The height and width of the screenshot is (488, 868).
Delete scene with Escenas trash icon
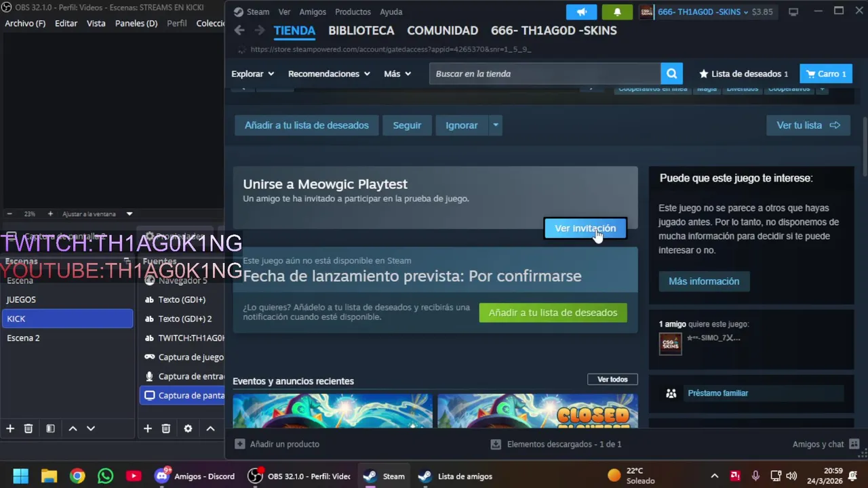pos(28,428)
